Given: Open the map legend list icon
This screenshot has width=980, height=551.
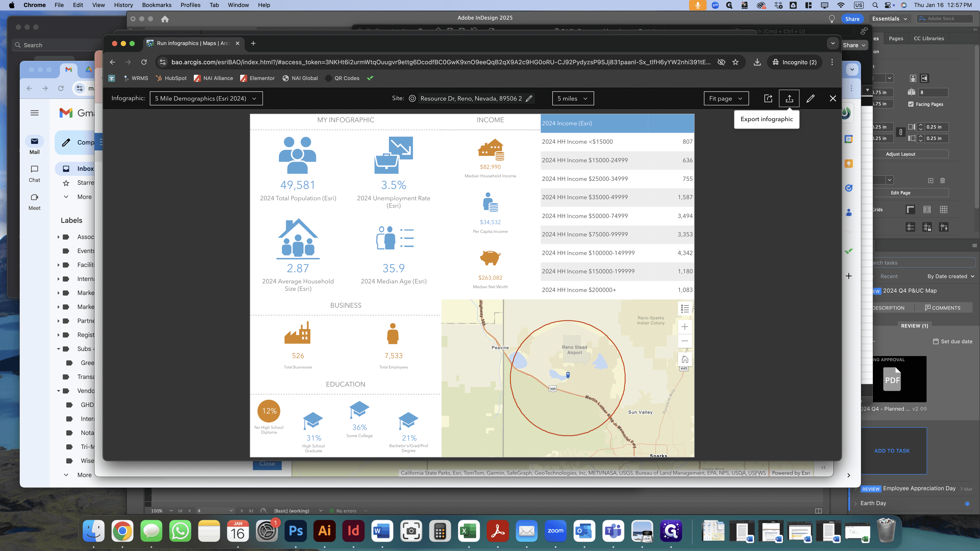Looking at the screenshot, I should point(685,309).
